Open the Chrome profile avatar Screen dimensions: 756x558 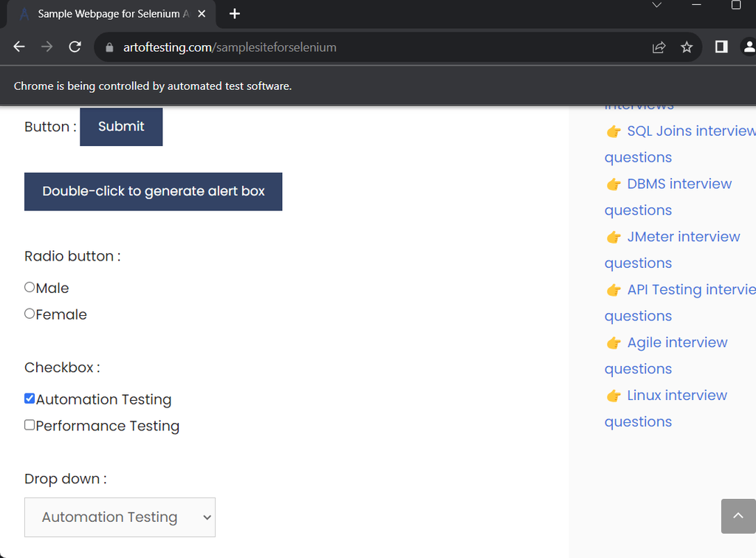749,47
